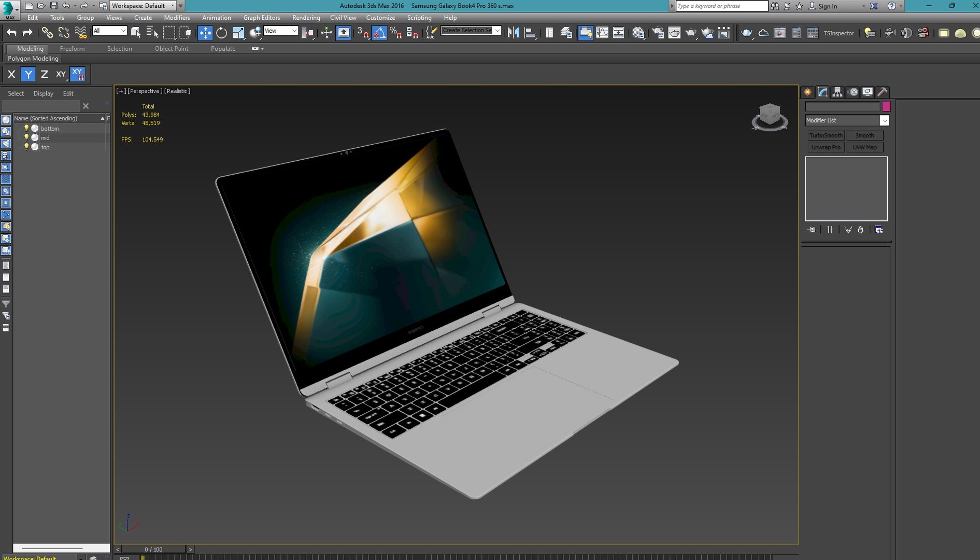Toggle visibility bulb for mid object

(x=26, y=137)
